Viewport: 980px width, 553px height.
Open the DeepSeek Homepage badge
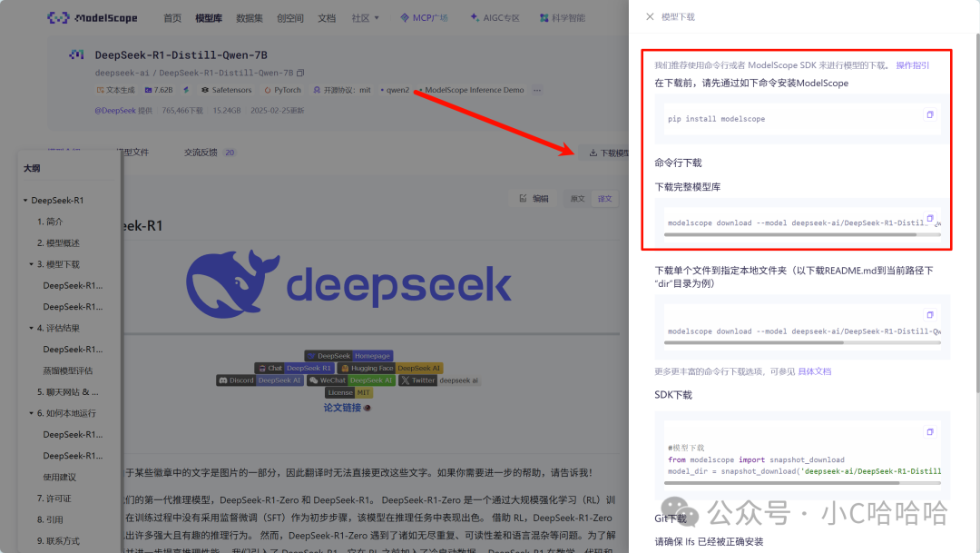pos(348,355)
